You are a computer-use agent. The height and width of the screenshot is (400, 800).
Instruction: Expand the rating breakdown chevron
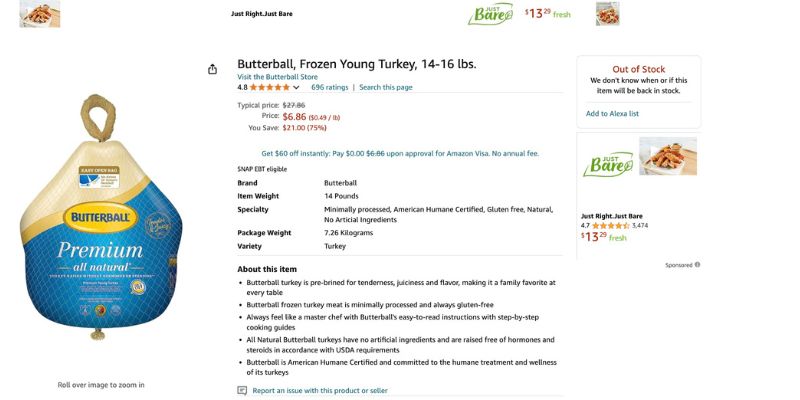click(x=296, y=88)
